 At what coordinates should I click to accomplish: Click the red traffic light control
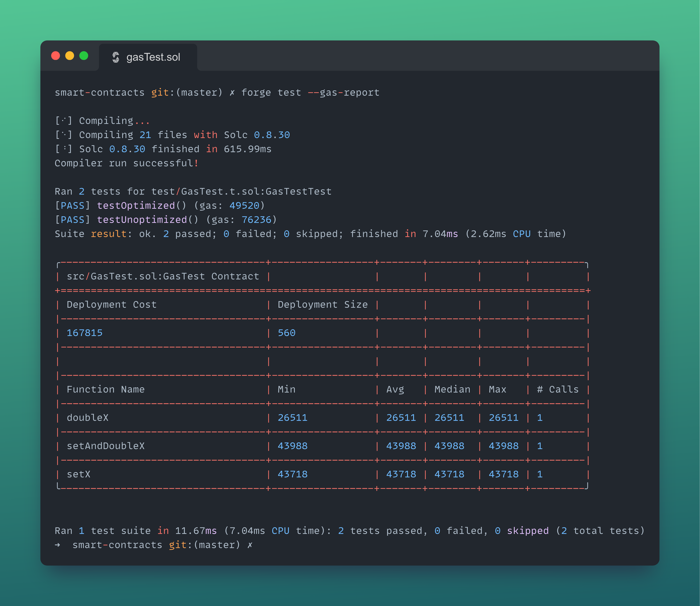coord(56,55)
